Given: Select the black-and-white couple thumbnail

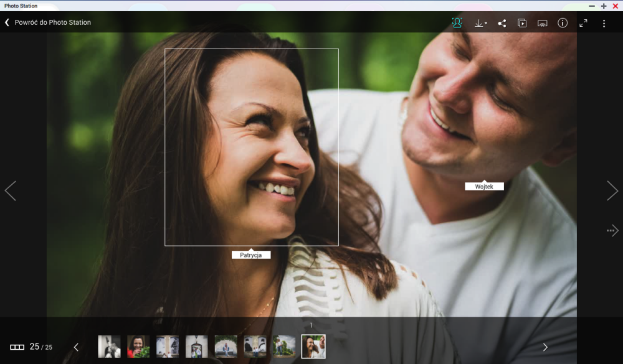Looking at the screenshot, I should point(109,347).
